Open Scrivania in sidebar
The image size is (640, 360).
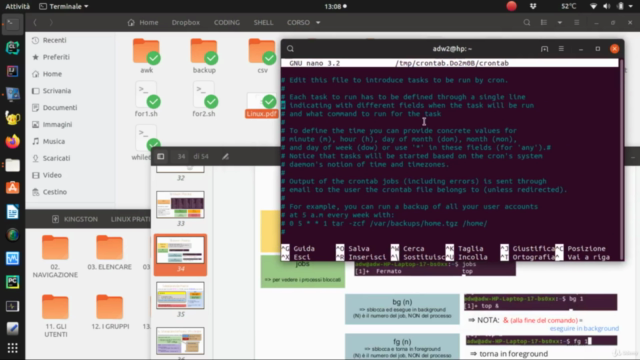57,91
